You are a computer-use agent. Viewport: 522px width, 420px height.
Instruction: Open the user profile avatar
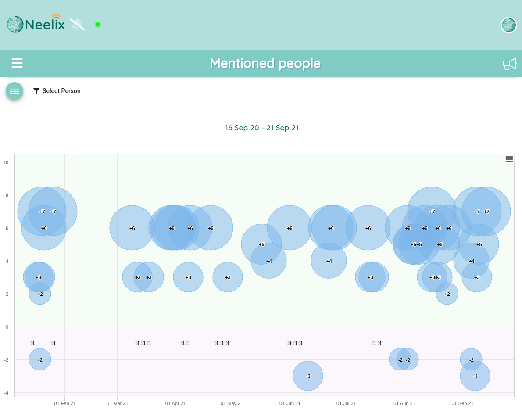coord(508,25)
